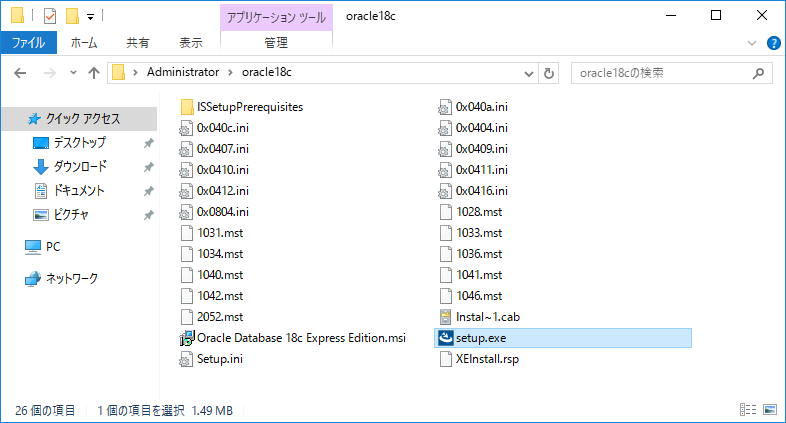Select the 0x0416.ini file name
Screen dimensions: 786x423
482,191
